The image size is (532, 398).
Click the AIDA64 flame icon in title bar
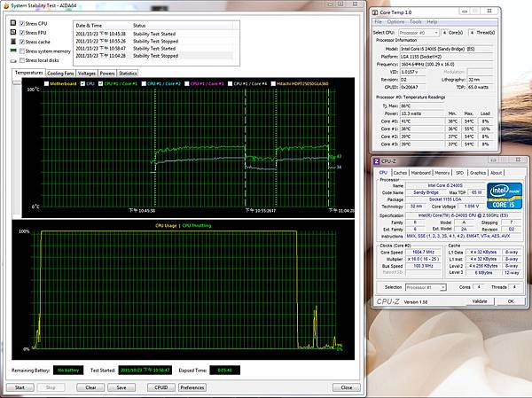pyautogui.click(x=6, y=6)
